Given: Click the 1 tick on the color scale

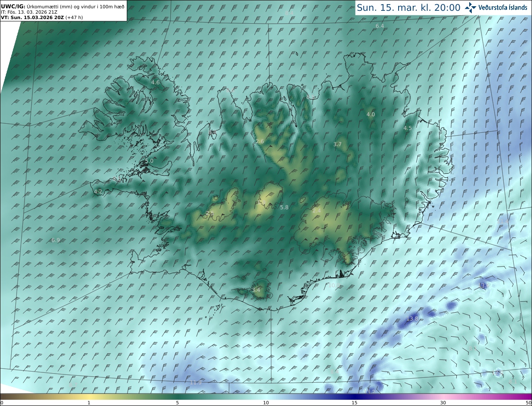Looking at the screenshot, I should point(89,403).
